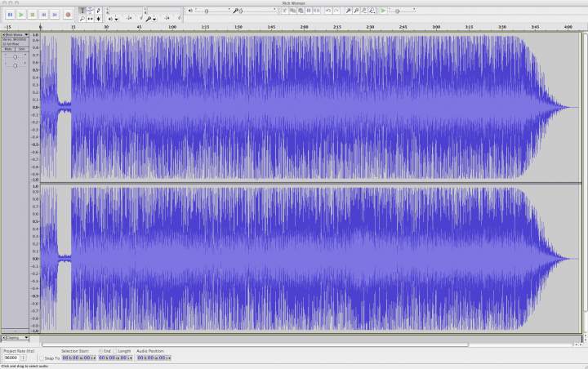Open the stereo track name dropdown menu
588x369 pixels.
pyautogui.click(x=18, y=34)
